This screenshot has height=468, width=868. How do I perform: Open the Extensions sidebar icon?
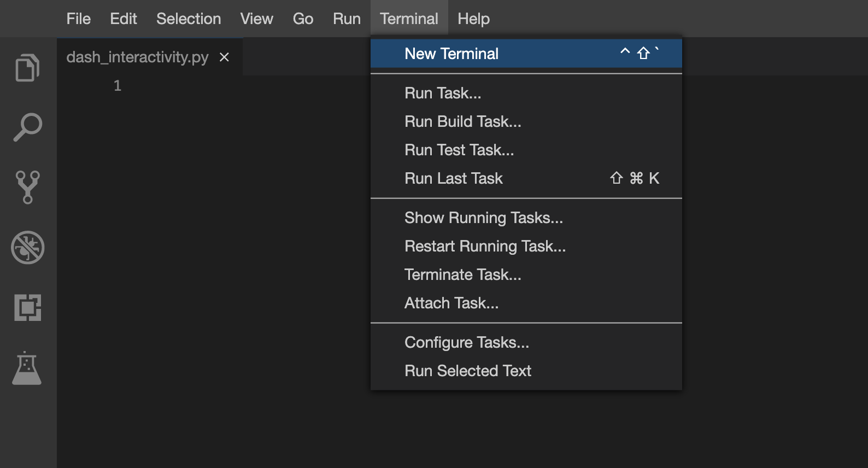click(x=27, y=307)
